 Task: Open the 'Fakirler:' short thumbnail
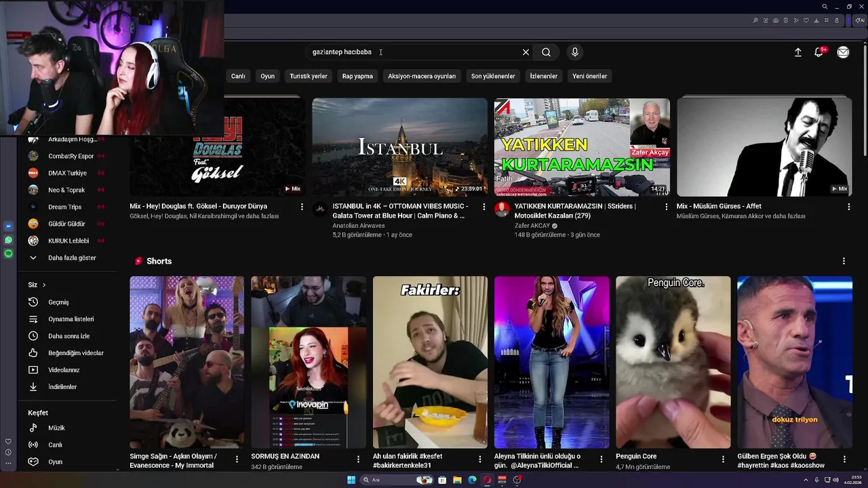pos(430,362)
